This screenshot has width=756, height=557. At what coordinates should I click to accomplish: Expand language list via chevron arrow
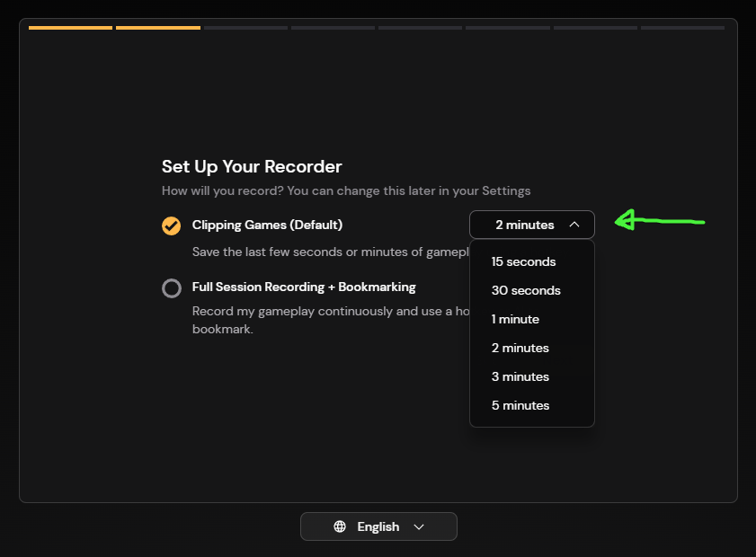point(419,526)
